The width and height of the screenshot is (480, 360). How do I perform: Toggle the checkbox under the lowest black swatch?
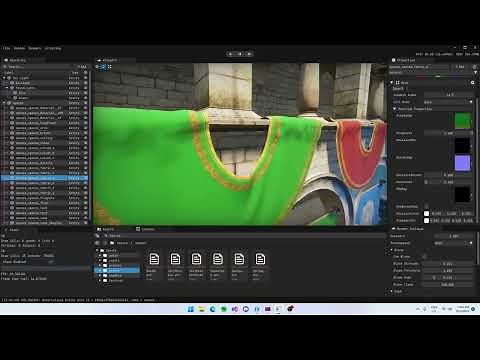click(x=426, y=206)
